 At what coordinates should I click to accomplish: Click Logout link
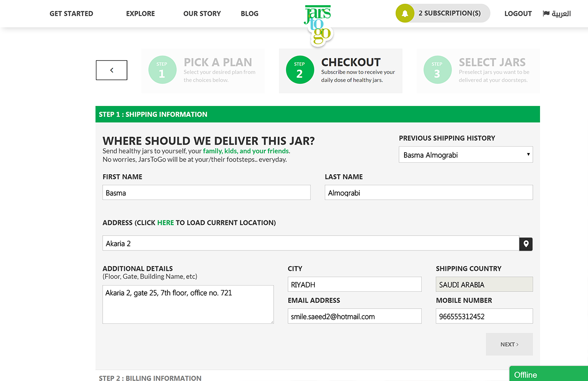tap(518, 14)
